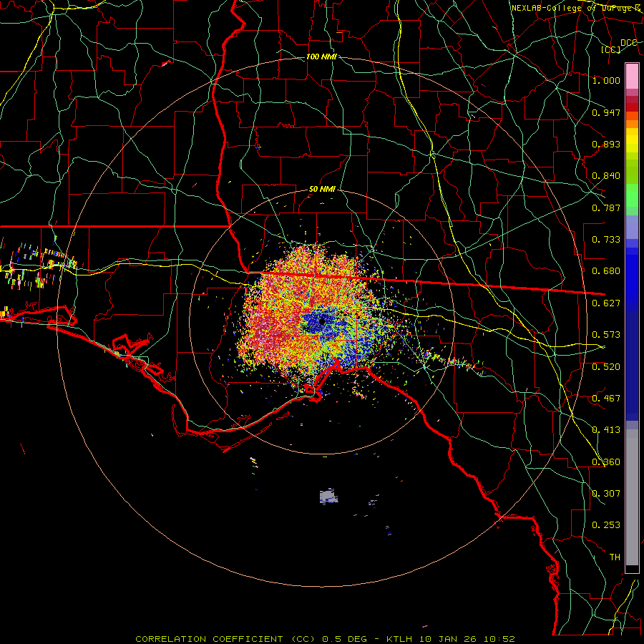The height and width of the screenshot is (644, 644).
Task: Click the 0.573 legend value
Action: click(606, 335)
